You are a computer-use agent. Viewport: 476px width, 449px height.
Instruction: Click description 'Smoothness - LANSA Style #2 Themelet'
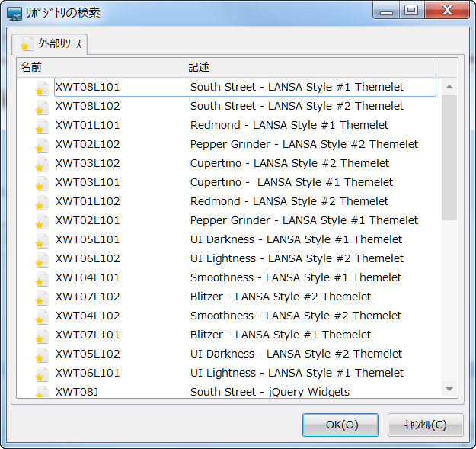pos(296,316)
